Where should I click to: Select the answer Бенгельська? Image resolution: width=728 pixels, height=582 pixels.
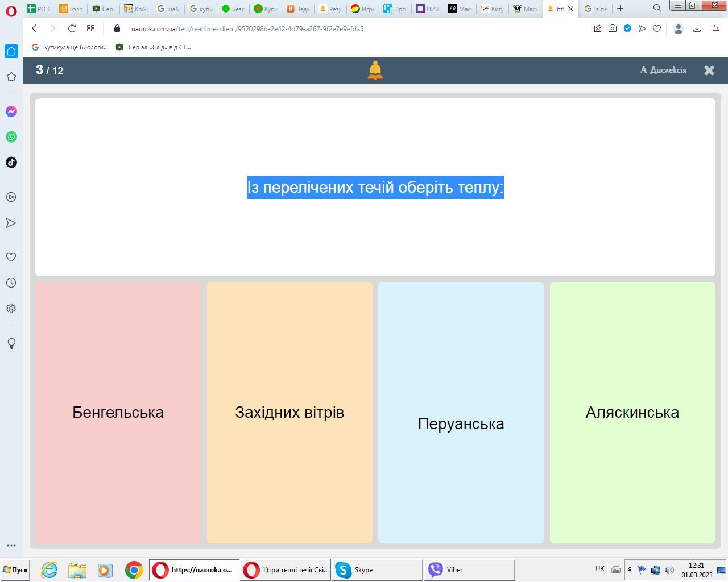click(x=118, y=412)
